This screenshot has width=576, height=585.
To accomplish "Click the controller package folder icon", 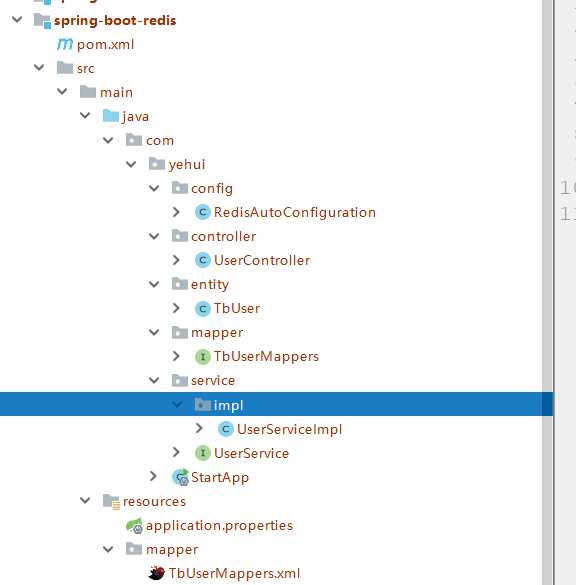I will click(180, 236).
